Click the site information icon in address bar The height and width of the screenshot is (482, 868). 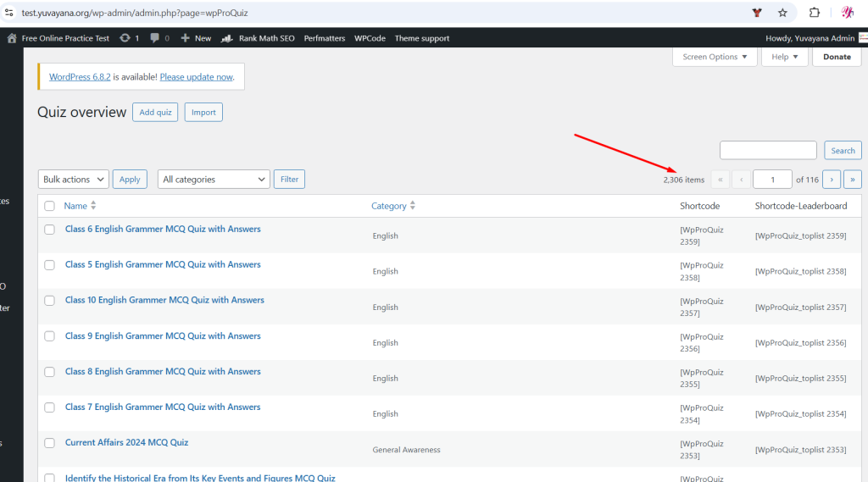(9, 14)
